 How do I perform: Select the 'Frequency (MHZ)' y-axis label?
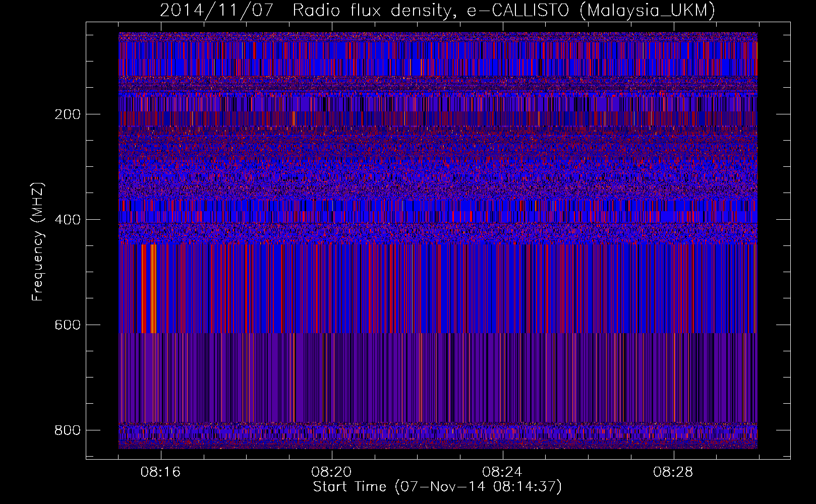(38, 242)
